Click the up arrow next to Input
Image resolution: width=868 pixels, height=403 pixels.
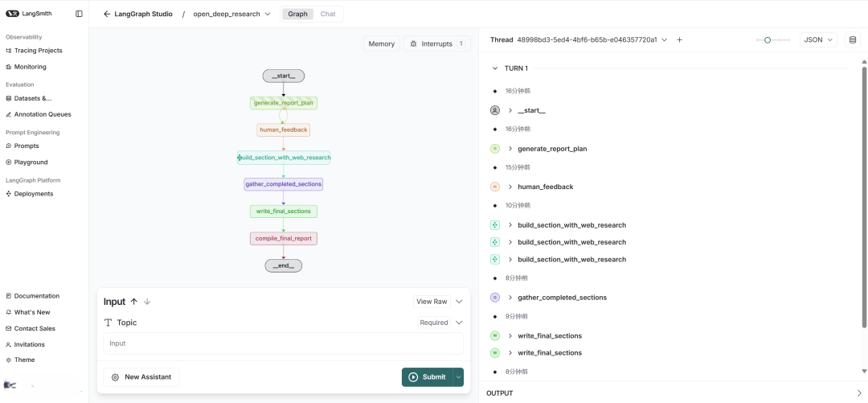133,302
